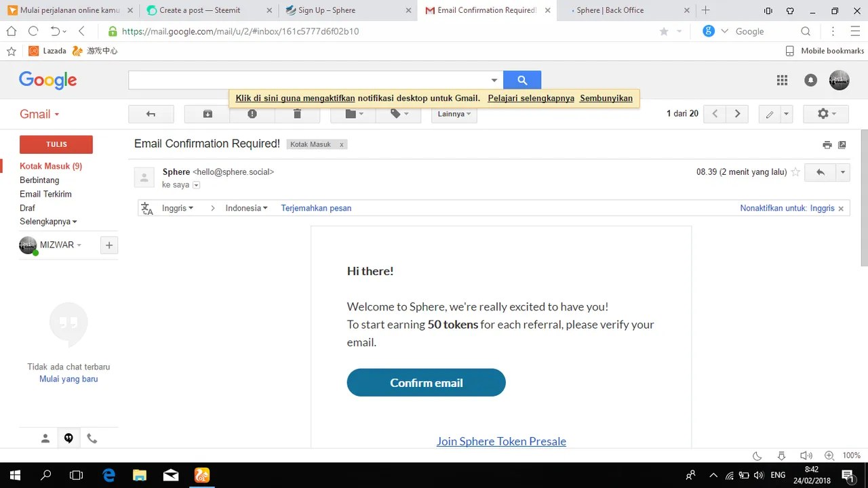Open Berbintang folder

pyautogui.click(x=39, y=180)
